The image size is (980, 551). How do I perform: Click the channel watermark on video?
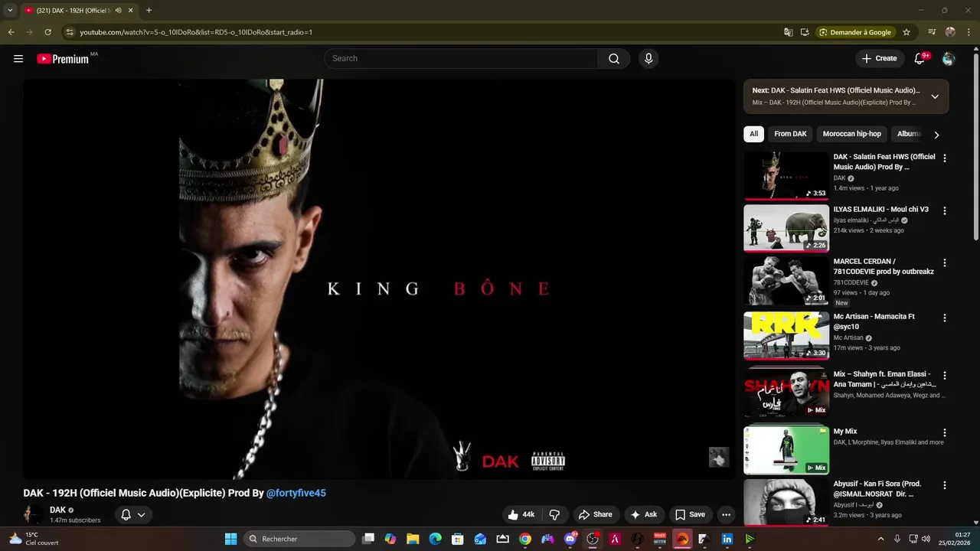[x=718, y=458]
